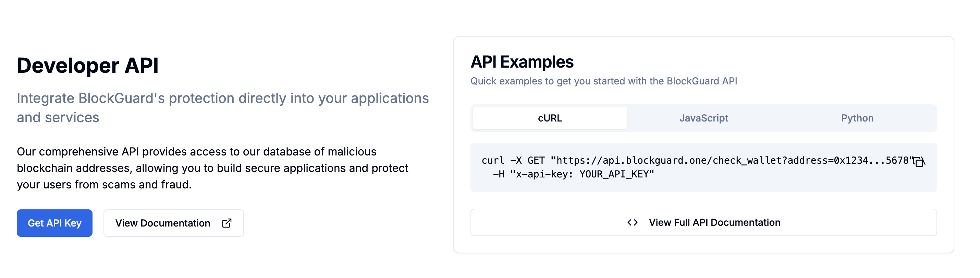Image resolution: width=980 pixels, height=278 pixels.
Task: Click the API Examples card title
Action: [x=522, y=62]
